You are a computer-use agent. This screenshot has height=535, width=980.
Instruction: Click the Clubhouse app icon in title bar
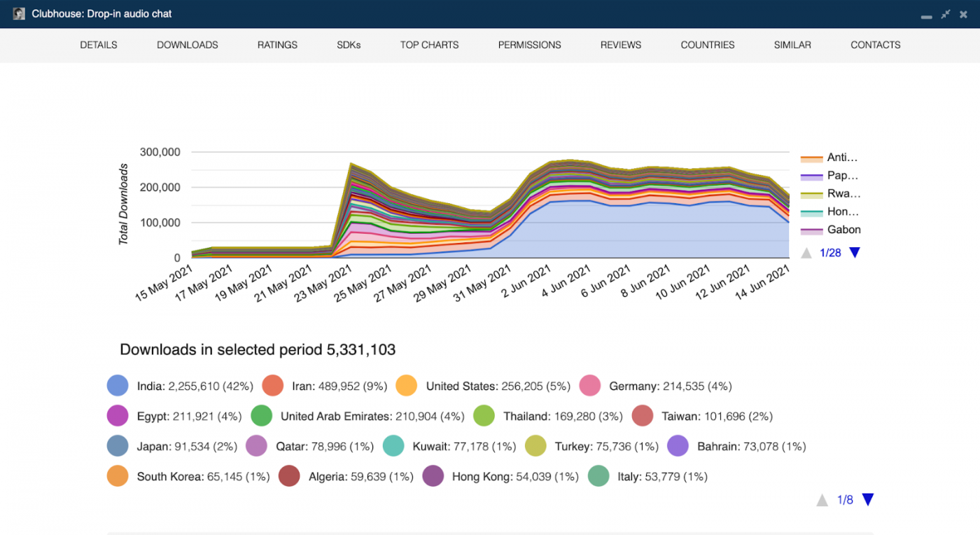(19, 14)
